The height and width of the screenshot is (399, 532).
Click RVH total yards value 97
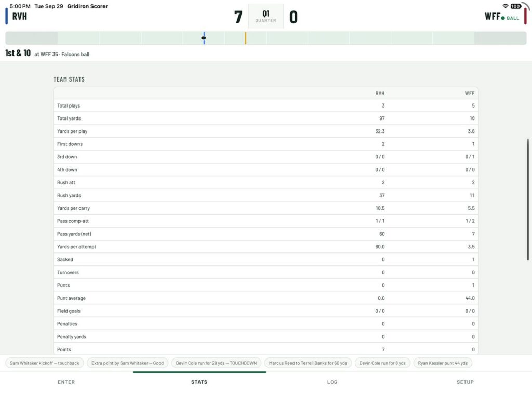[382, 118]
